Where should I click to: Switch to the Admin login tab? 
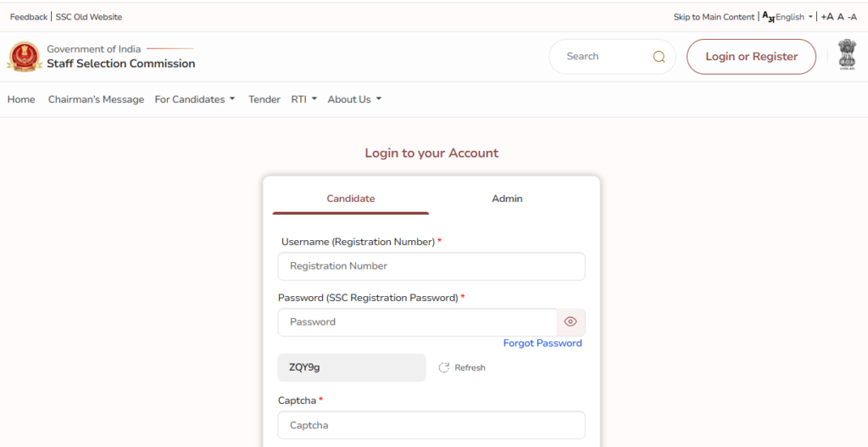[x=507, y=198]
